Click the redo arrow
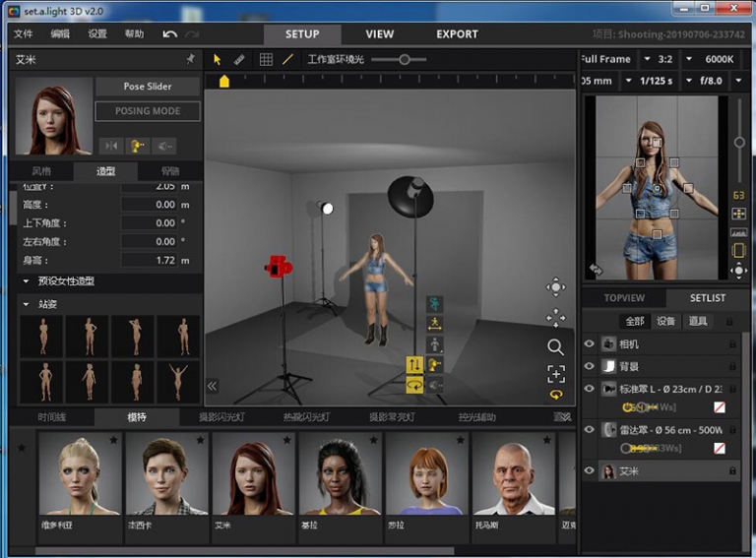This screenshot has width=756, height=558. click(192, 34)
